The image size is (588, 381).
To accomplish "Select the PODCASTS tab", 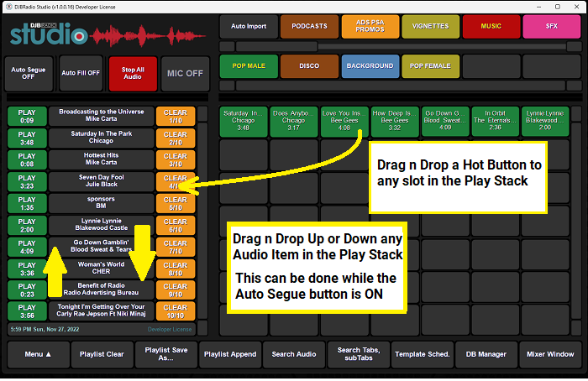I will (309, 27).
